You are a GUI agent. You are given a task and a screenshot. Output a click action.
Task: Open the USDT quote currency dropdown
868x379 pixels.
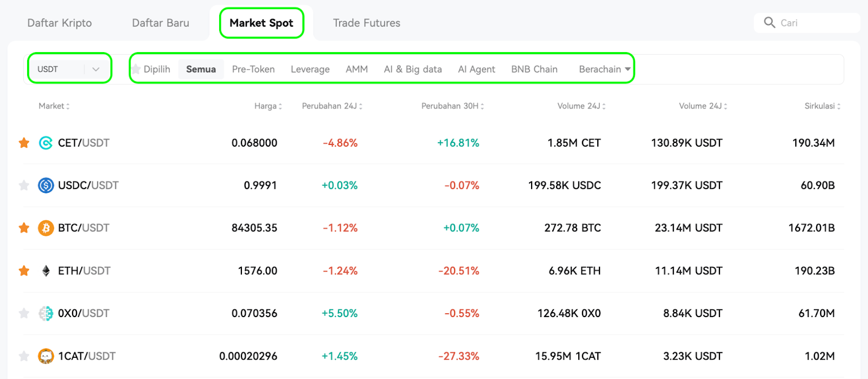point(69,69)
